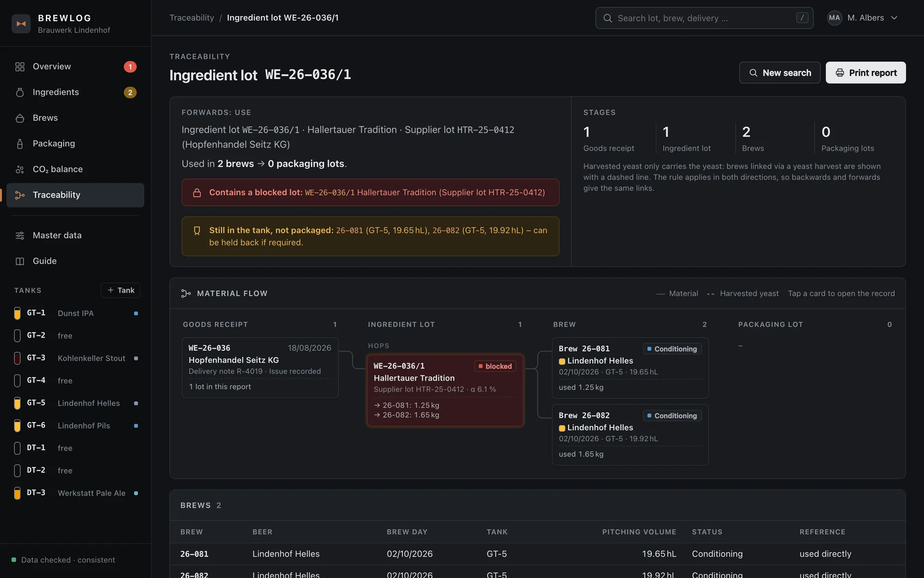The height and width of the screenshot is (578, 924).
Task: Focus the lot, brew, delivery search field
Action: 704,18
